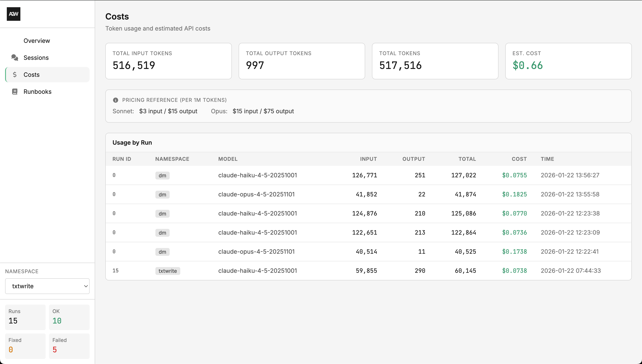Viewport: 642px width, 364px height.
Task: Switch to the Sessions page
Action: click(36, 57)
